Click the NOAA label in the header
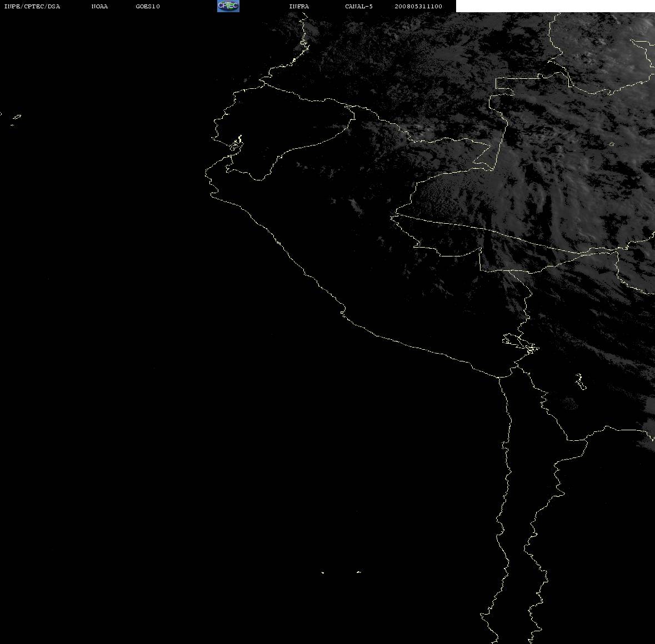 (99, 6)
